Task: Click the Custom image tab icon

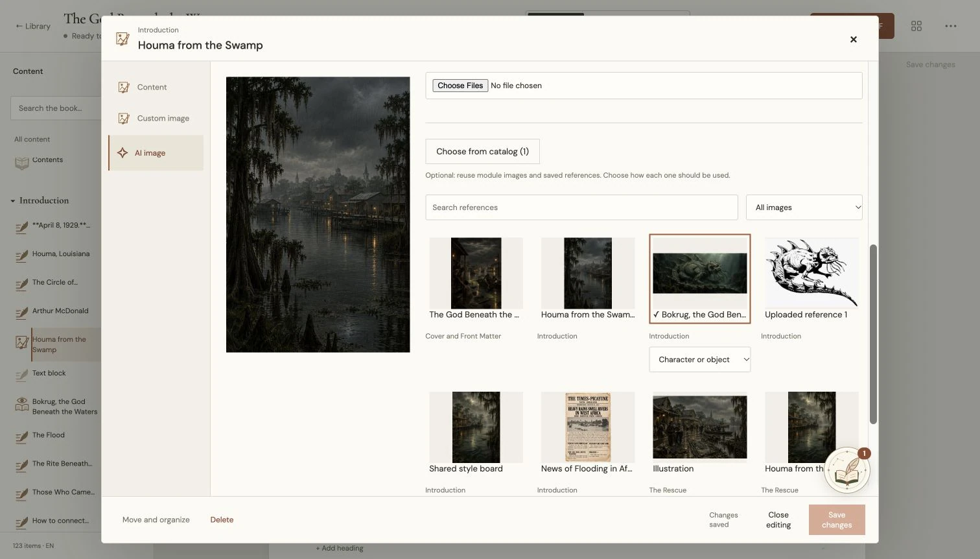Action: [124, 118]
